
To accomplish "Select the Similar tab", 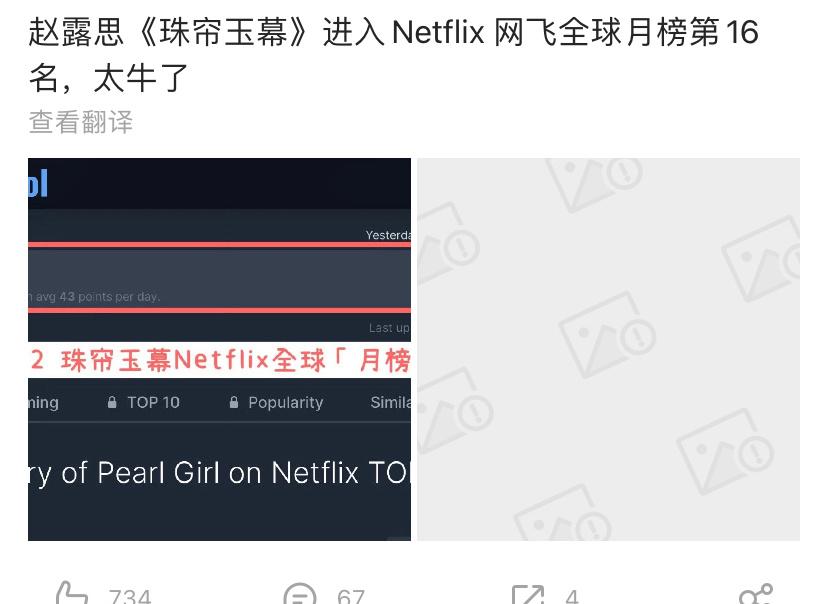I will tap(390, 402).
